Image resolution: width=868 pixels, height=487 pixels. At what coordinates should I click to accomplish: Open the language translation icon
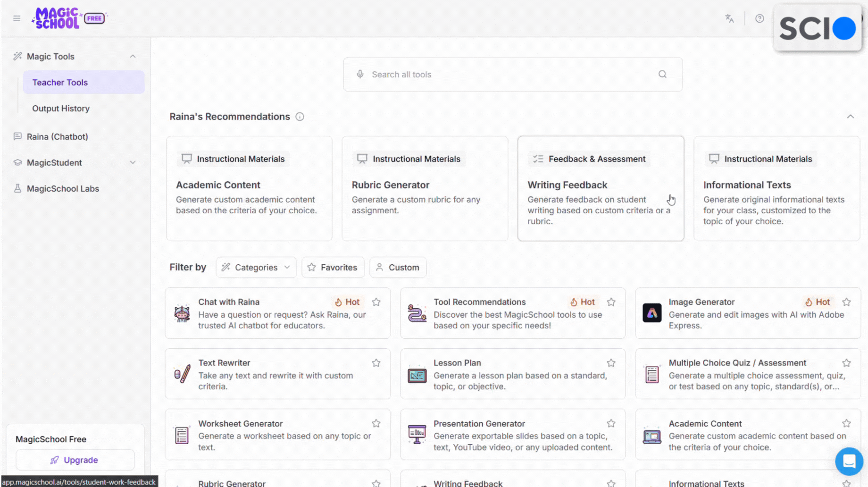[x=729, y=18]
